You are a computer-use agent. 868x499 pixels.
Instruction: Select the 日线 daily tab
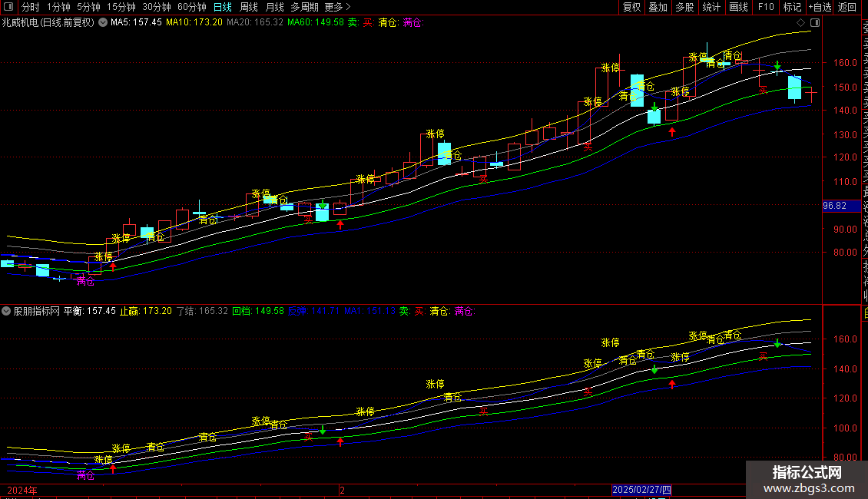point(223,7)
